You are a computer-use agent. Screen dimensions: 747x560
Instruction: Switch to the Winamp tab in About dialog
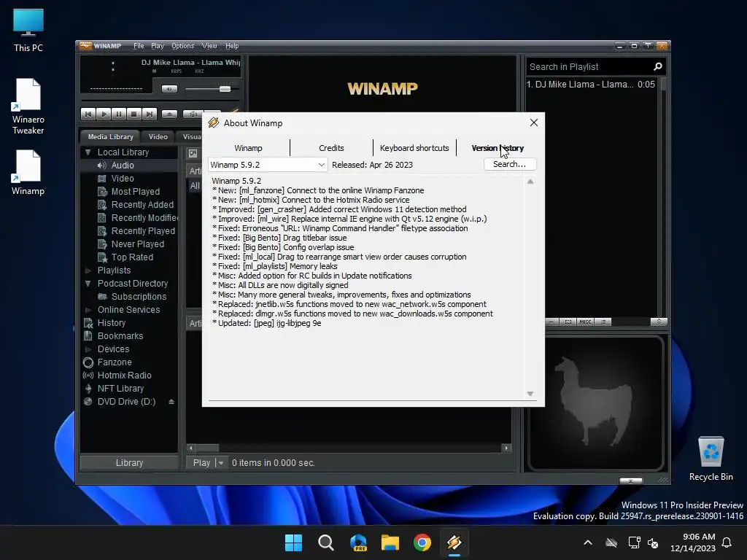[x=248, y=148]
